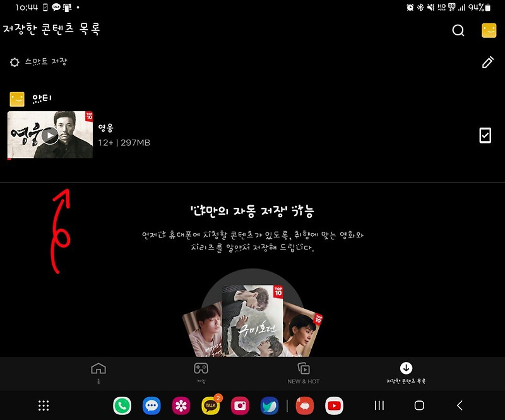Open the 영웅 poster thumbnail
The width and height of the screenshot is (505, 420).
(50, 135)
